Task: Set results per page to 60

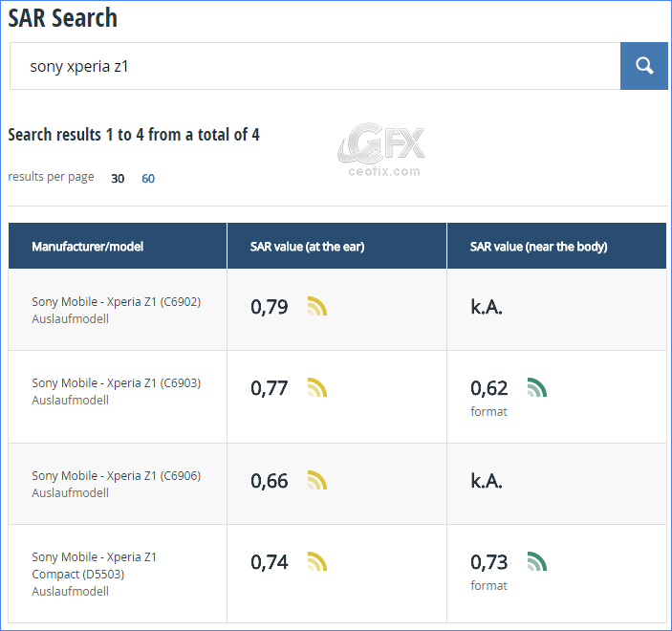Action: (x=148, y=179)
